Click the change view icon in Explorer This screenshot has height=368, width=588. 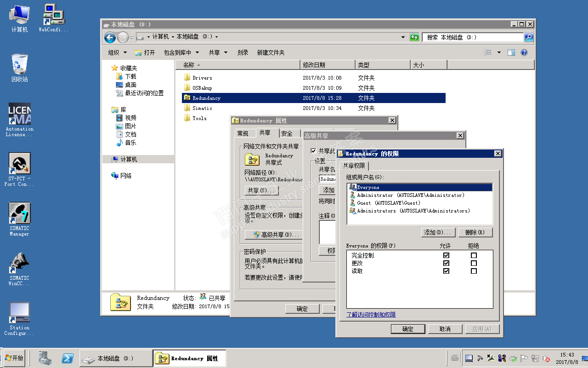488,52
